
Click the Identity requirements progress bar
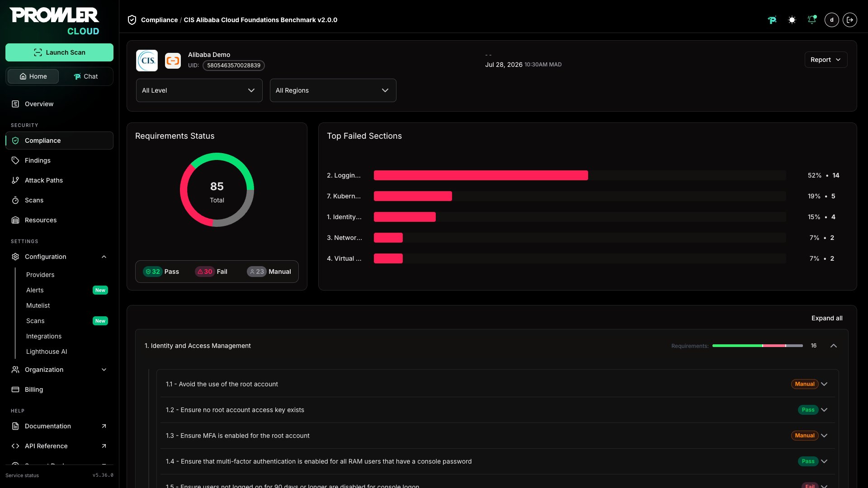758,346
